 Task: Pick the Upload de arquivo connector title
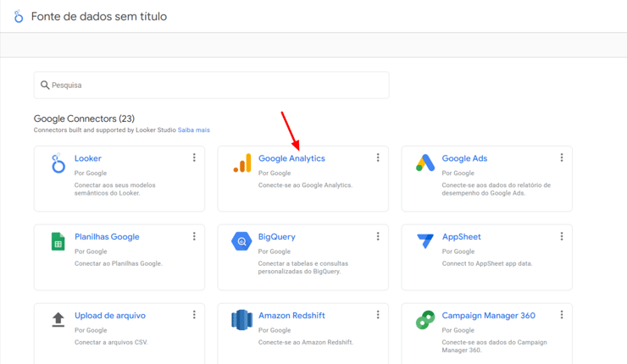[x=110, y=316]
